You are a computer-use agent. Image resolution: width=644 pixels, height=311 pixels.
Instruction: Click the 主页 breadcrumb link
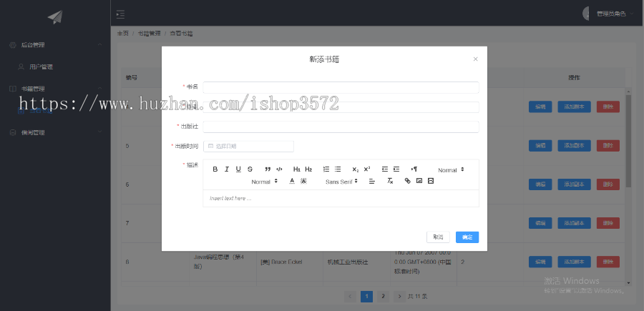tap(123, 34)
